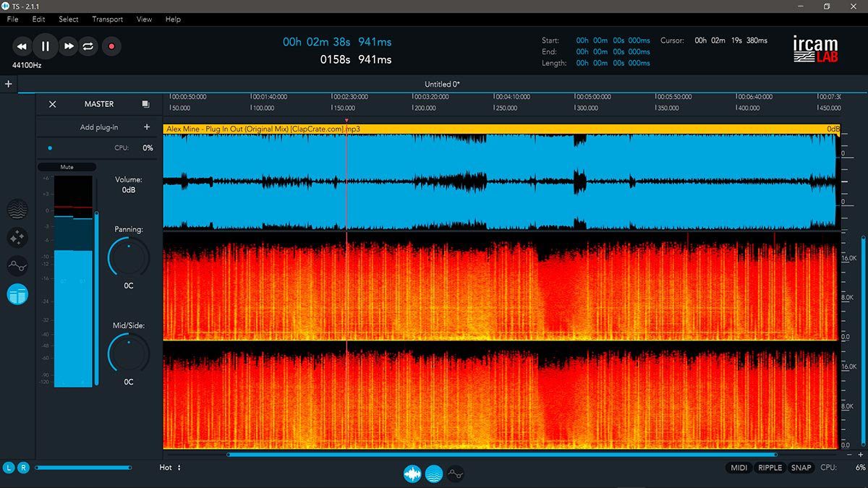Zoom in horizontally with plus button
This screenshot has width=868, height=488.
click(860, 455)
